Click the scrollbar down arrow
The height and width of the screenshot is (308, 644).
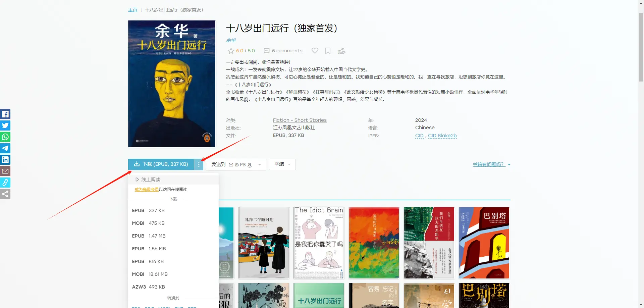click(641, 305)
